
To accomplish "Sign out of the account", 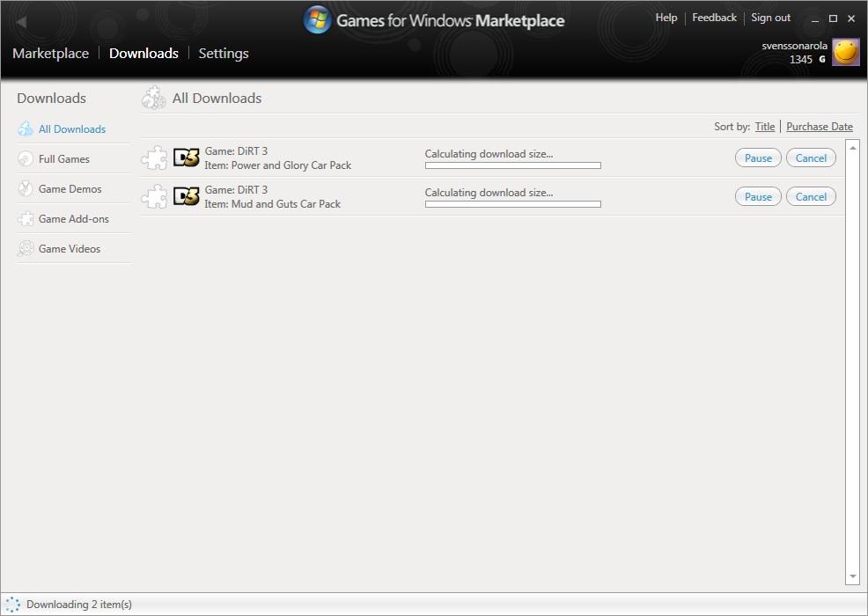I will [770, 18].
